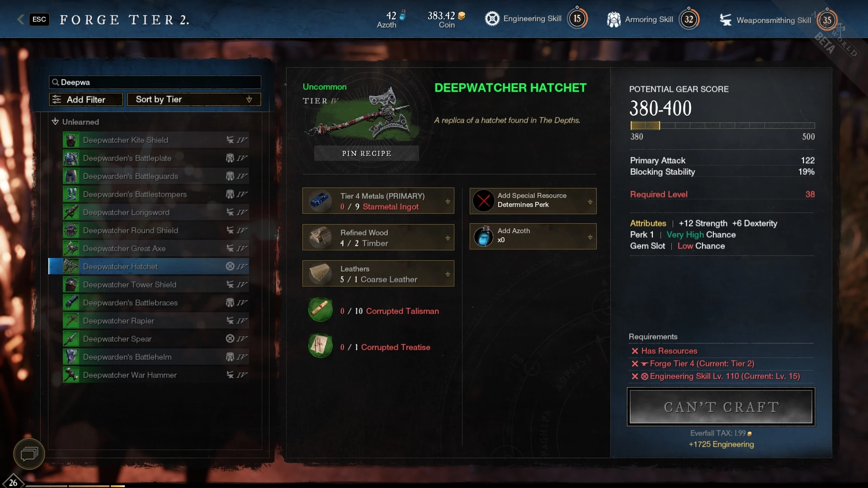Click the Engineering Skill gear icon
The image size is (868, 488).
pos(492,19)
